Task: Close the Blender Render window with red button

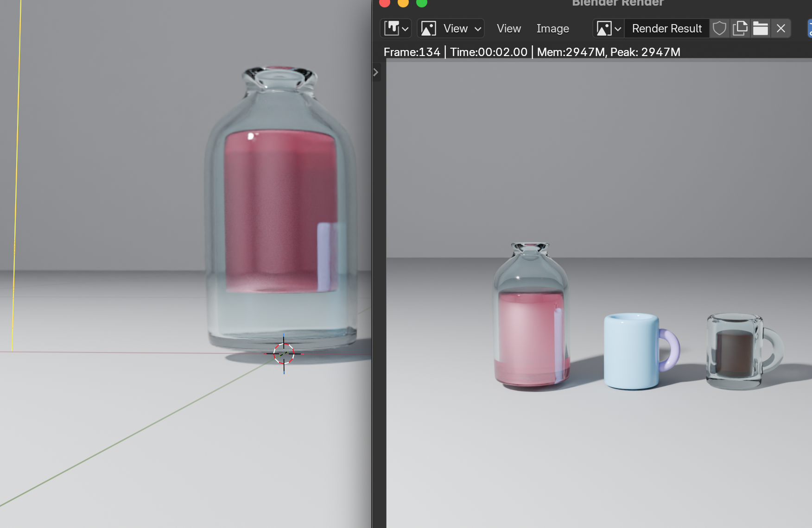Action: pos(385,2)
